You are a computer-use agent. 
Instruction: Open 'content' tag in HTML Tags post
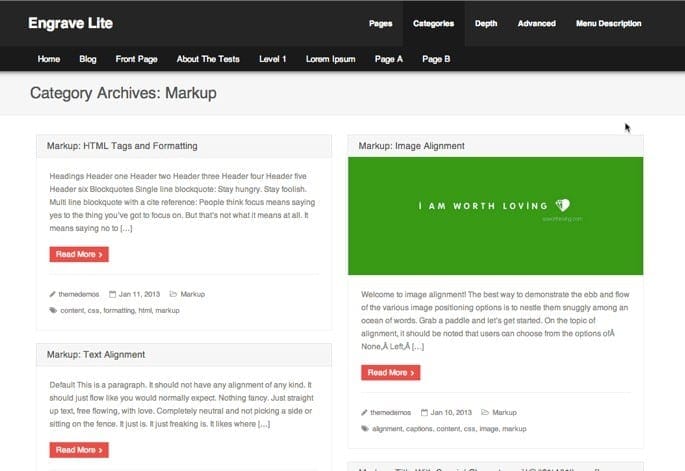point(72,310)
